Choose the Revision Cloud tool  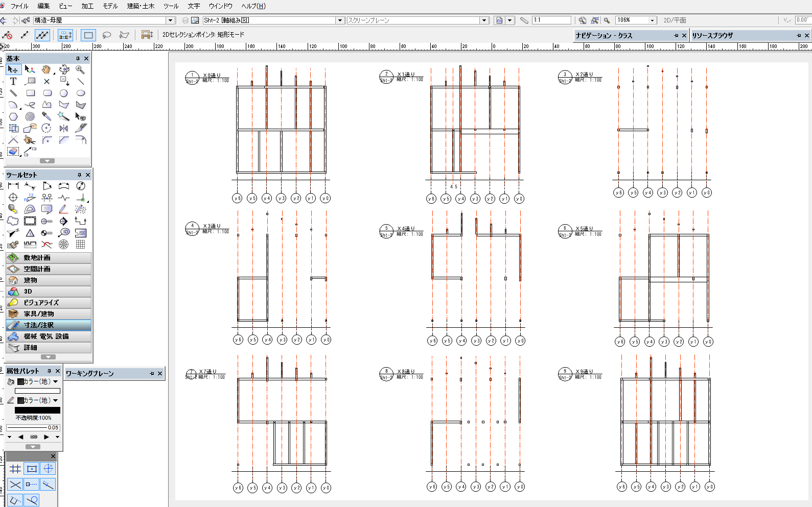pos(13,221)
